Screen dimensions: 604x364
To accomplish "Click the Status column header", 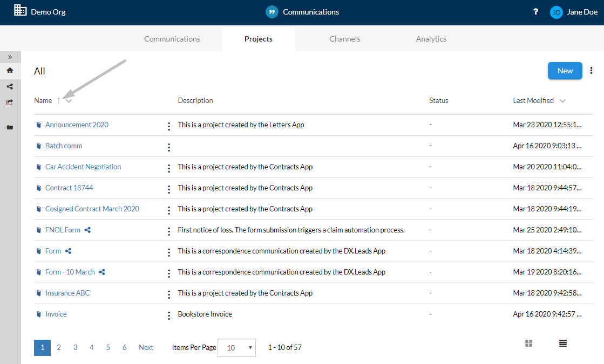I will point(439,100).
